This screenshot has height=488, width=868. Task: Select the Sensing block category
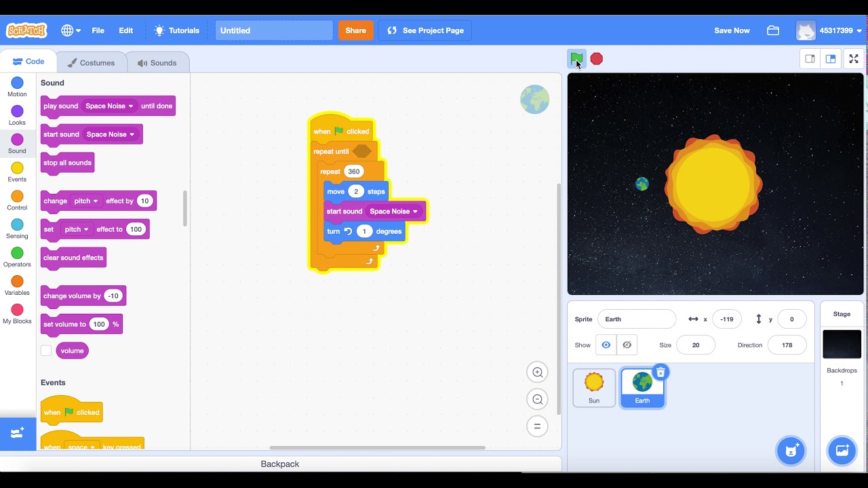click(x=17, y=230)
